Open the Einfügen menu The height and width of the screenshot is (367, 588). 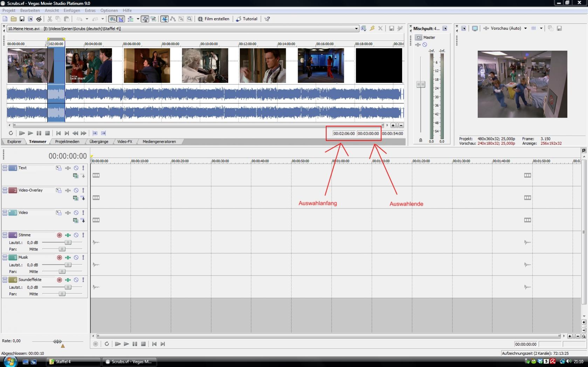point(72,10)
